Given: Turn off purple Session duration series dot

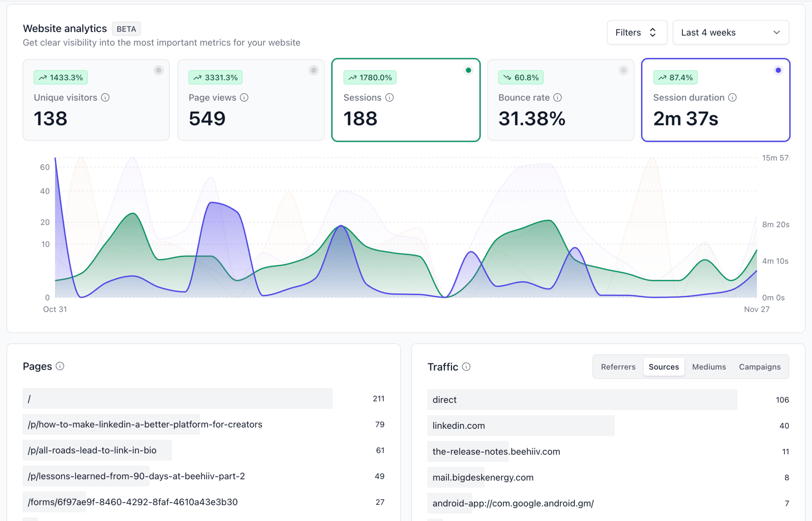Looking at the screenshot, I should 778,70.
